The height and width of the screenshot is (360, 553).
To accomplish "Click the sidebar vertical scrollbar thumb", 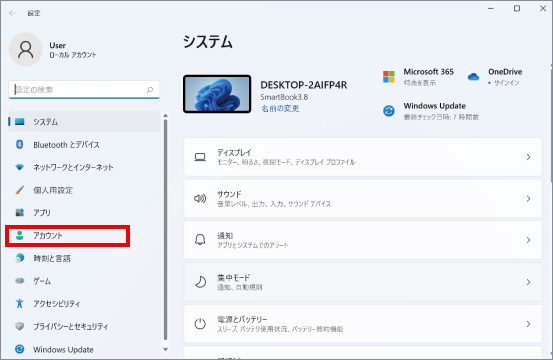I will point(165,230).
